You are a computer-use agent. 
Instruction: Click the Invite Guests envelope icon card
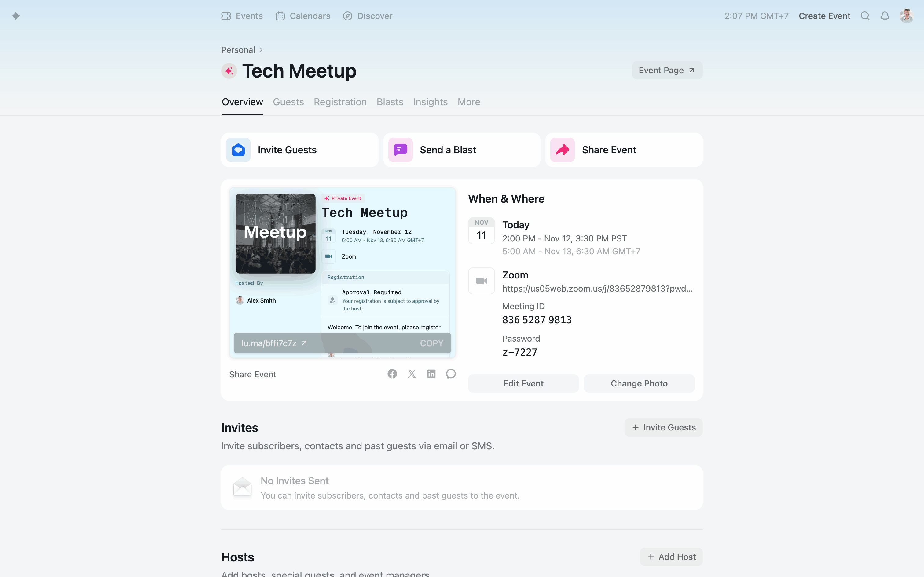click(x=238, y=150)
